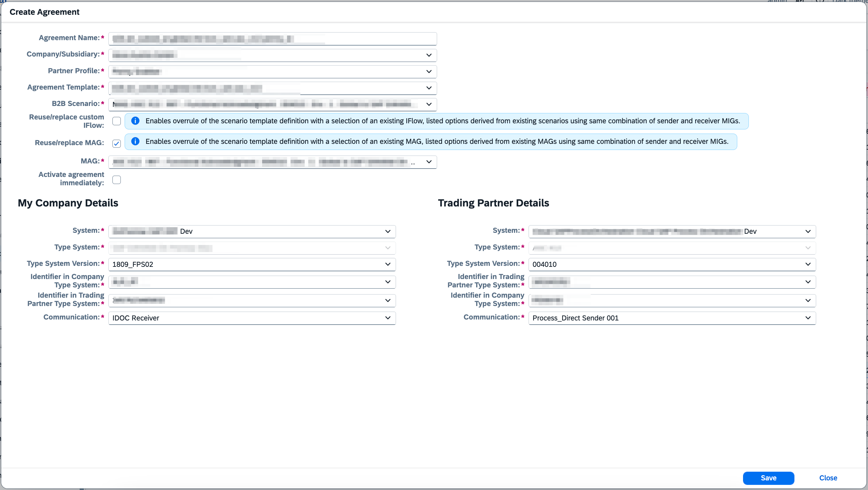Click the Agreement Name input field
The height and width of the screenshot is (490, 868).
272,39
